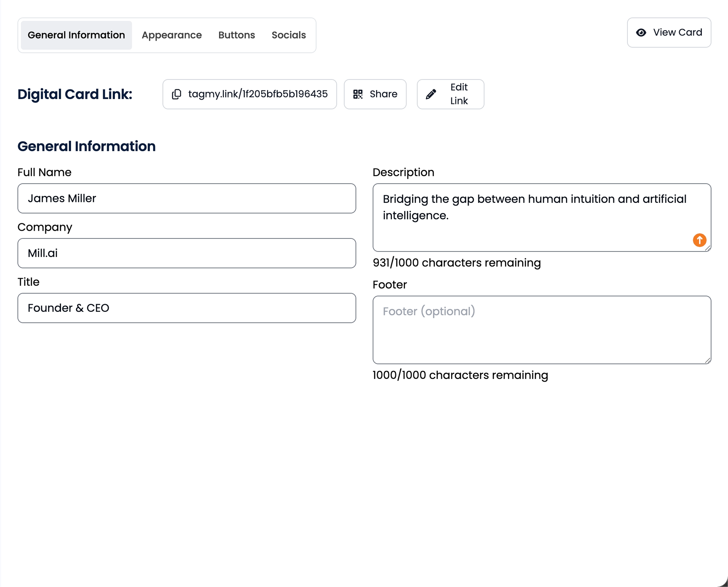Click the View Card button
Image resolution: width=728 pixels, height=587 pixels.
[x=669, y=32]
